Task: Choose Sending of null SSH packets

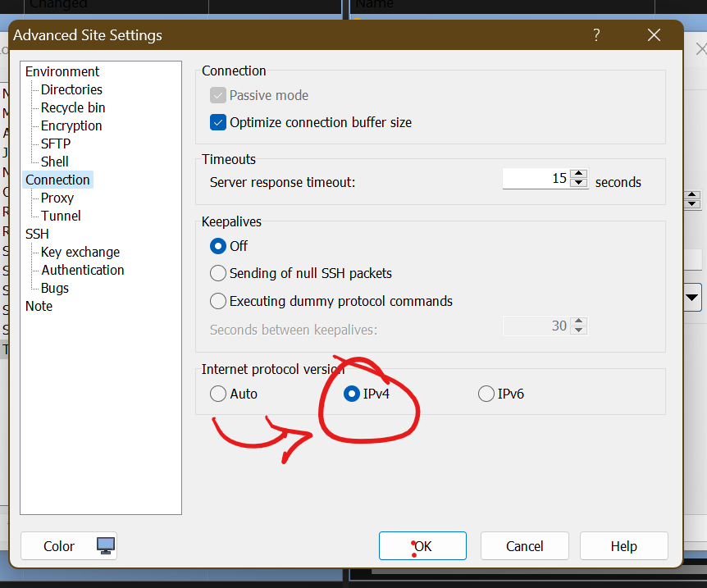Action: click(218, 273)
